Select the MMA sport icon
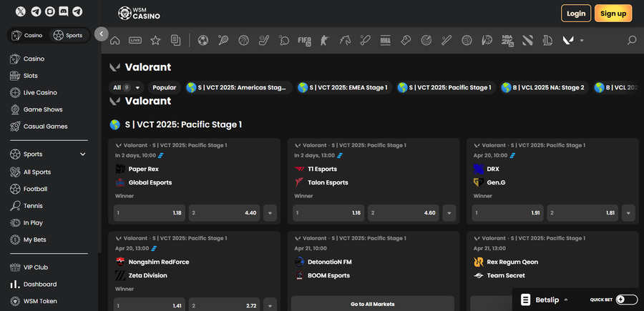644x311 pixels. [385, 40]
